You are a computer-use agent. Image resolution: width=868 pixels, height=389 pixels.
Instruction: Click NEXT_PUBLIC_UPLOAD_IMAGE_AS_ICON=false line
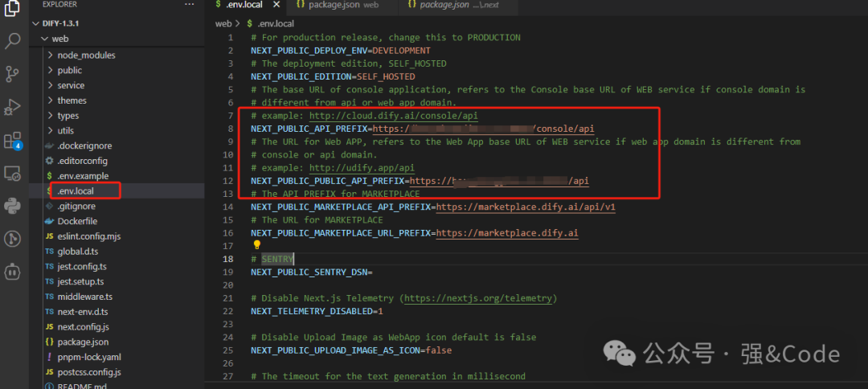click(351, 350)
